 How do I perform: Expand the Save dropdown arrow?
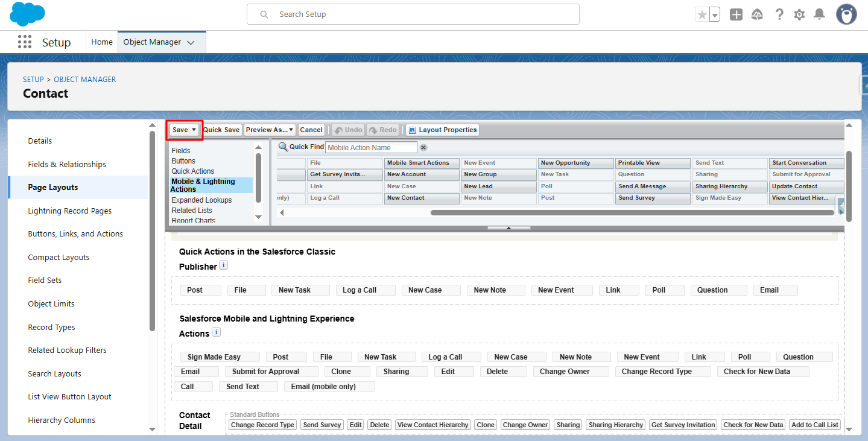(x=194, y=130)
